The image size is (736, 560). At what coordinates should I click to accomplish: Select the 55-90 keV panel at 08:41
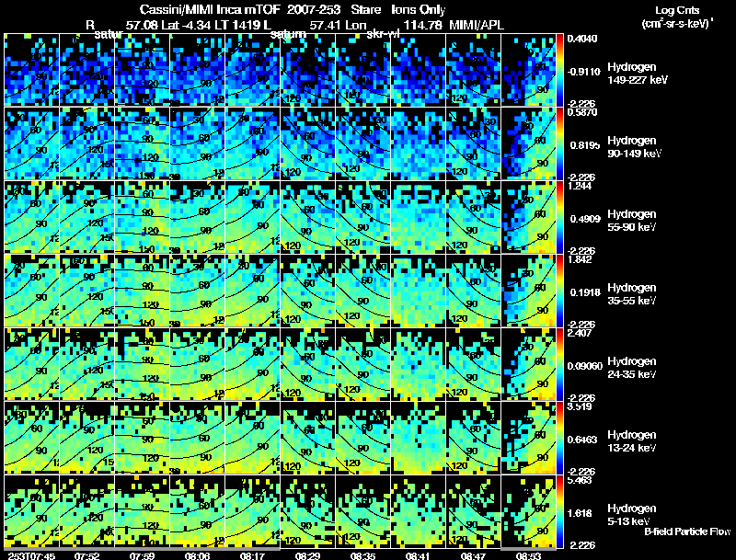coord(419,217)
